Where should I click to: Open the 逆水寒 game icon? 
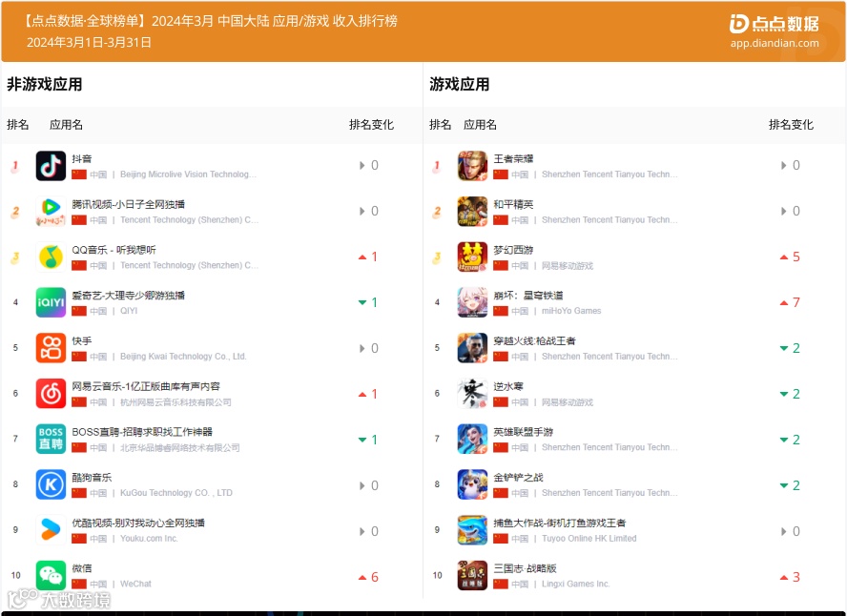click(472, 394)
